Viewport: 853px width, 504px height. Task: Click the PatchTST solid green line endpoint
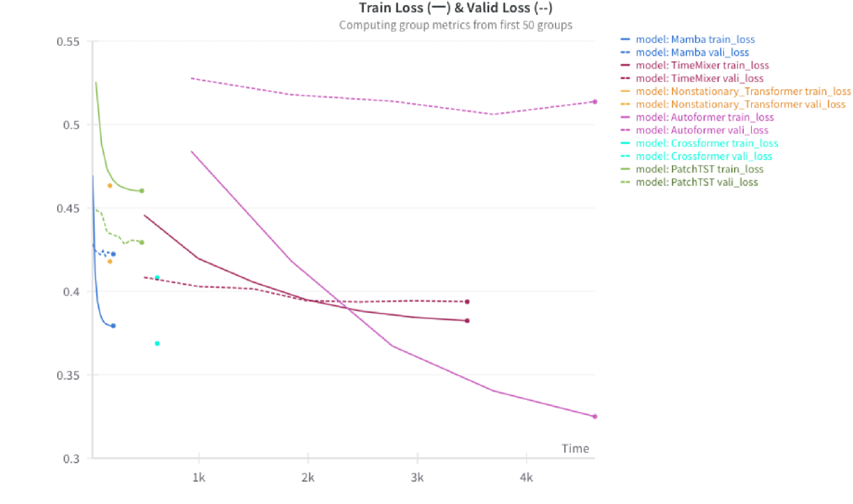click(142, 191)
